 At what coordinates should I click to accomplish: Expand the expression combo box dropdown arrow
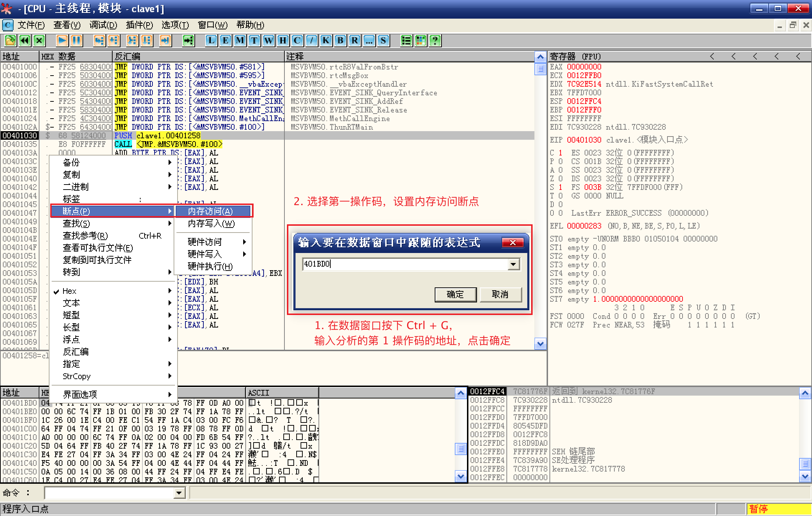click(x=514, y=264)
